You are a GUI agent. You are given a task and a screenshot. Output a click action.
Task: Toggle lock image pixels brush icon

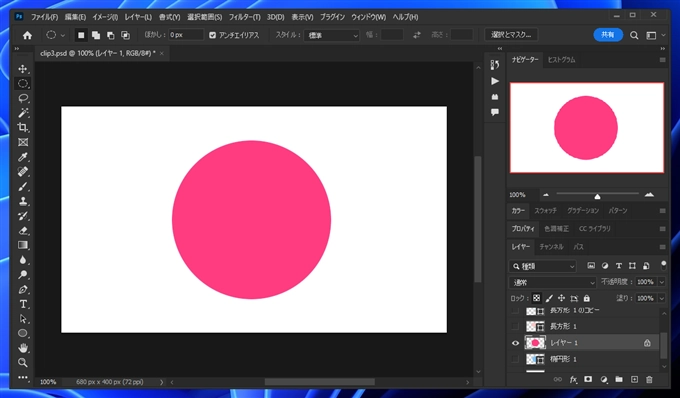pyautogui.click(x=549, y=298)
